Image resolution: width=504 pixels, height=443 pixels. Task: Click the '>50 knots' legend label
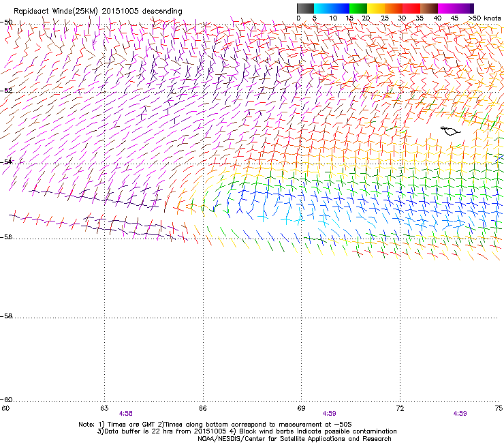tap(484, 18)
